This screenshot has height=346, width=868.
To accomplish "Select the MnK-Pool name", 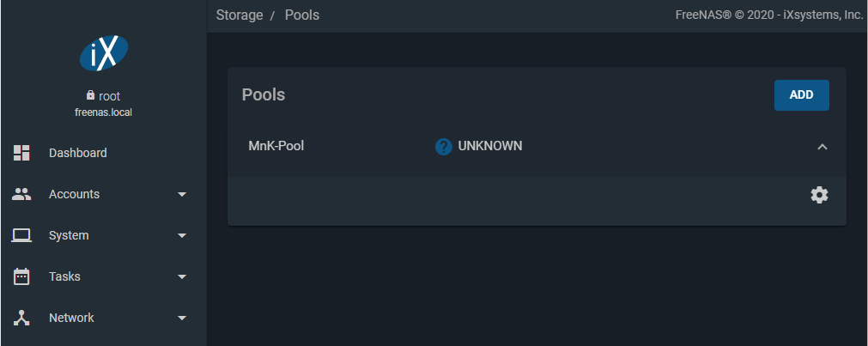I will [276, 146].
